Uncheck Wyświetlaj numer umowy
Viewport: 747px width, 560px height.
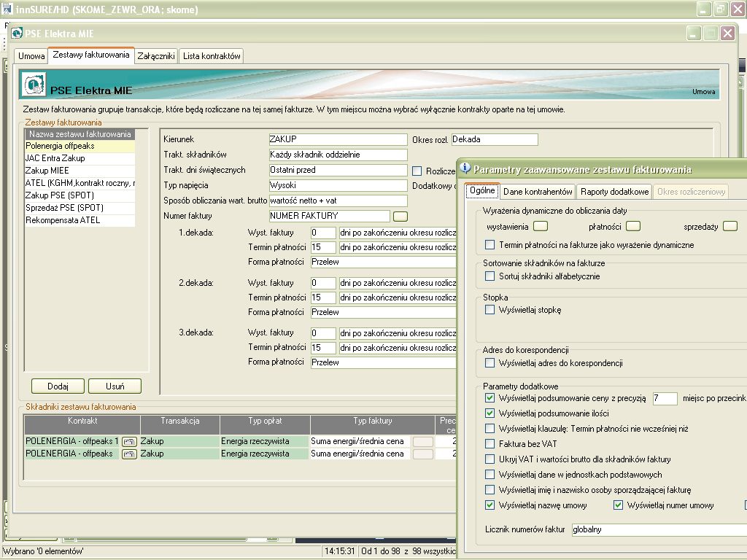point(618,505)
